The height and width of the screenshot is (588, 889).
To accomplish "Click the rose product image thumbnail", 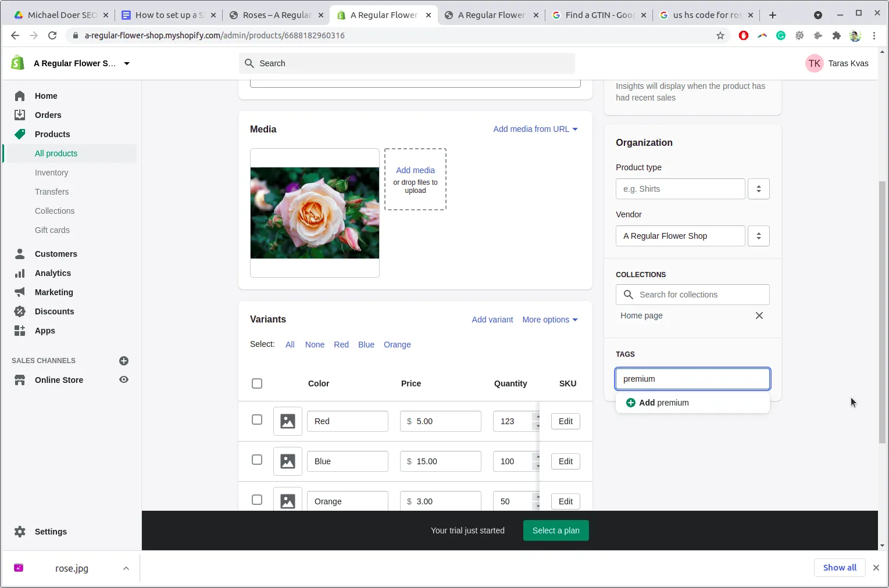I will coord(315,213).
